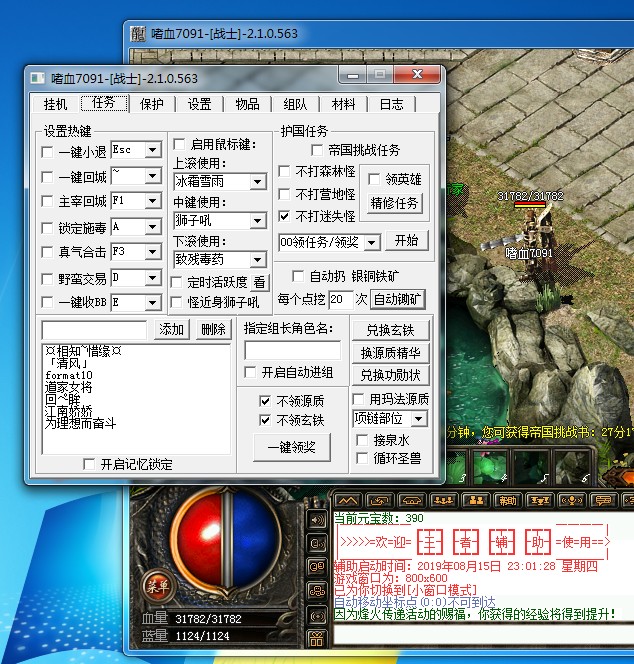Click the 精修任务 button
This screenshot has width=634, height=664.
[x=395, y=203]
